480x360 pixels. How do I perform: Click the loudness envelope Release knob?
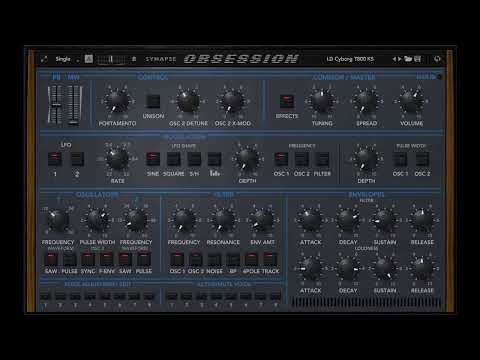point(422,268)
